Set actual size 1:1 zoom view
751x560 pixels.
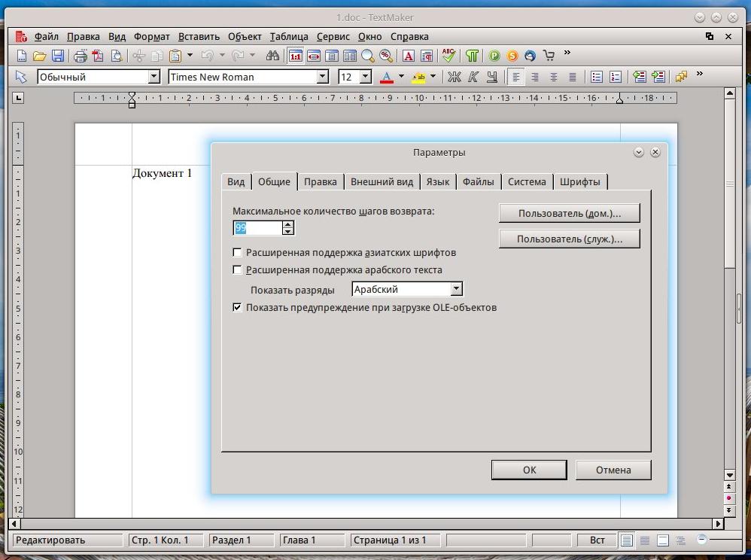click(x=296, y=56)
